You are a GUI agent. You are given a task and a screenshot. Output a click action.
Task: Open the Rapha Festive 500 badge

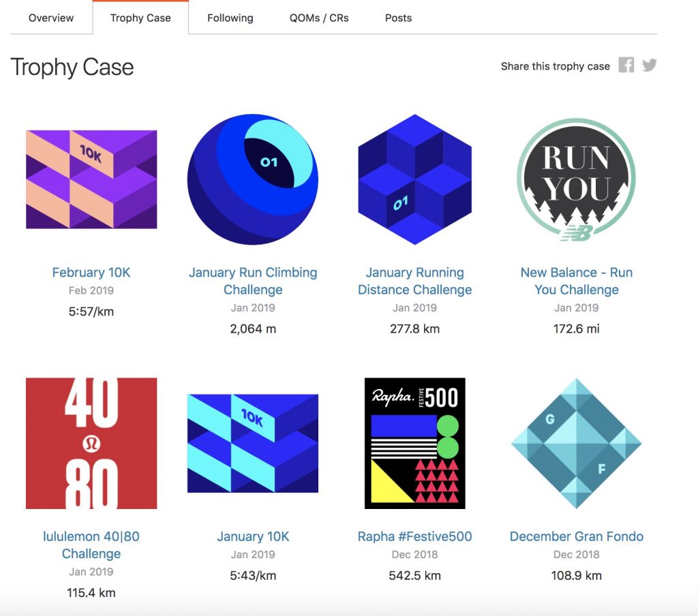[414, 444]
